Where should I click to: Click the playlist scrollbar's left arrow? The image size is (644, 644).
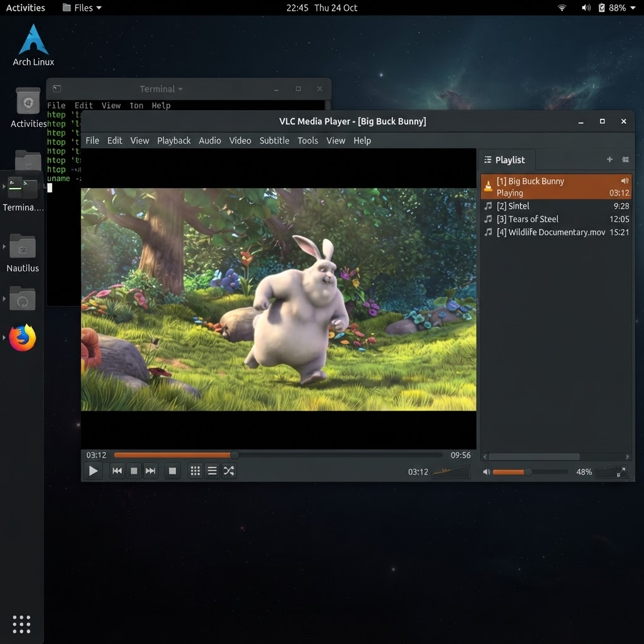pos(485,457)
